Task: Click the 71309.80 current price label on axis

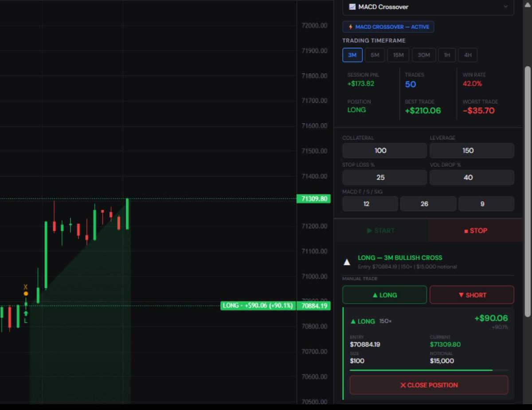Action: (x=313, y=199)
